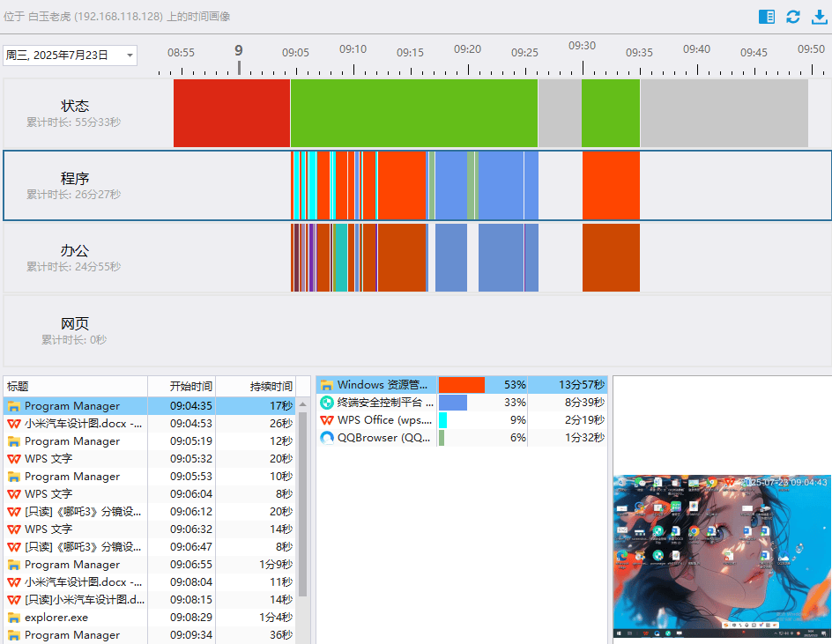Select the QQBrowser usage row
The width and height of the screenshot is (832, 644).
tap(462, 438)
